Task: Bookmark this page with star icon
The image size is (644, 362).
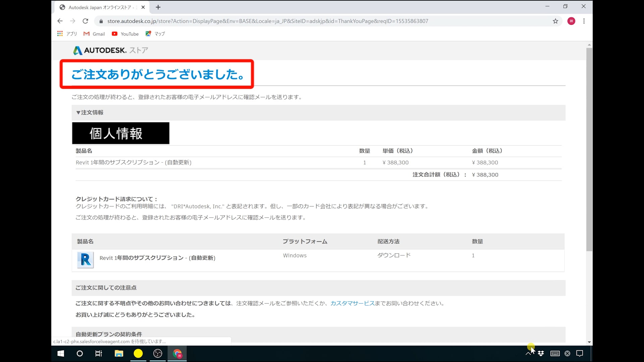Action: tap(555, 21)
